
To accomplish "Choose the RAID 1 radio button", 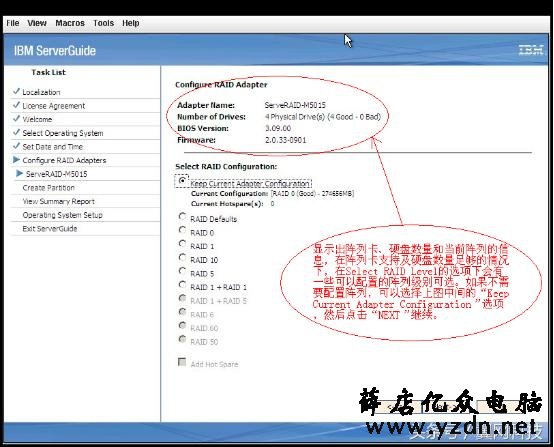I will coord(182,243).
